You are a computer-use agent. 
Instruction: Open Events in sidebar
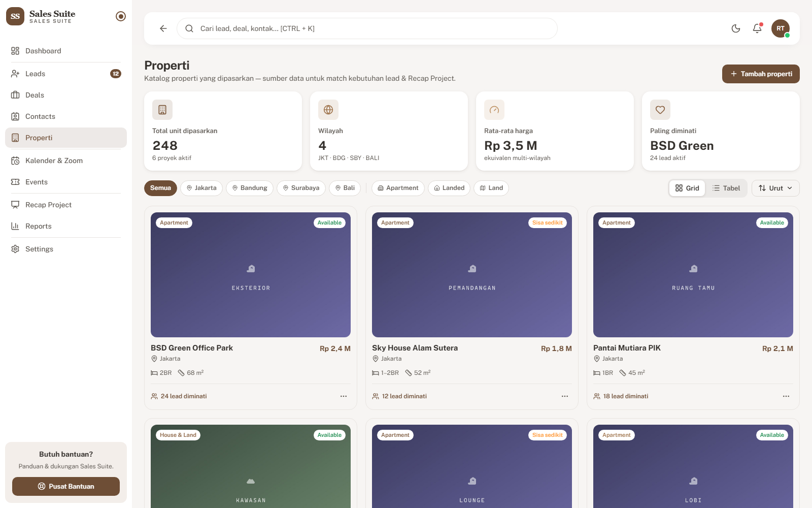tap(66, 182)
